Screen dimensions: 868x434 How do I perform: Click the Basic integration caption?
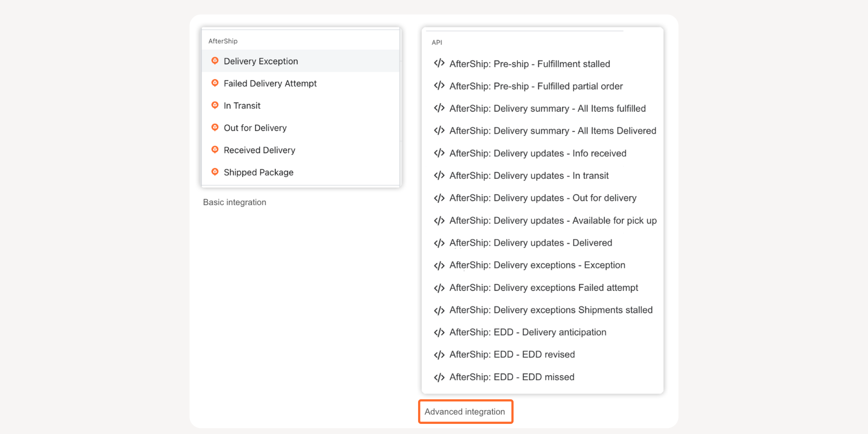tap(235, 202)
